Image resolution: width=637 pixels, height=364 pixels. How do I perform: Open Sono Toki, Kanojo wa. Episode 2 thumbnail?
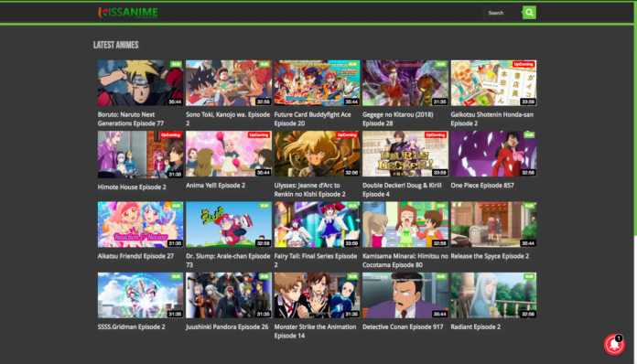coord(229,83)
